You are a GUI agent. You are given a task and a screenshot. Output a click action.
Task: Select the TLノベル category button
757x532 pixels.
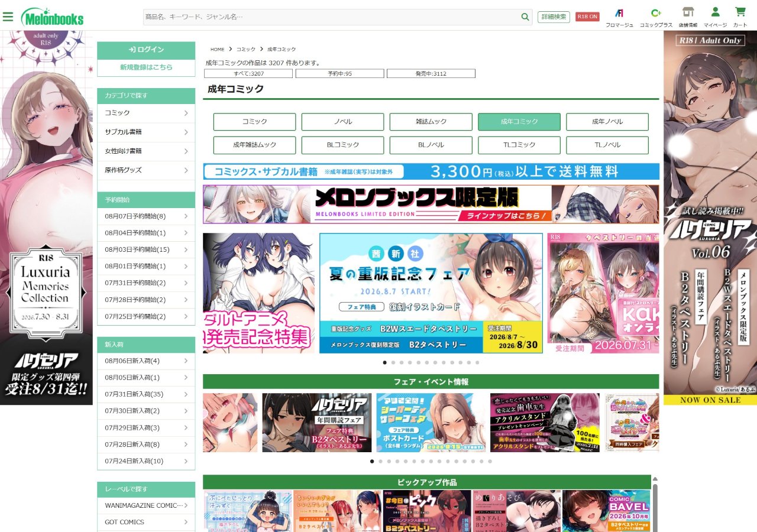[x=607, y=145]
